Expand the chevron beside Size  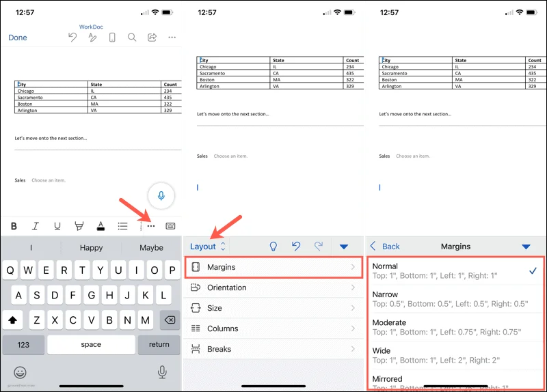353,308
